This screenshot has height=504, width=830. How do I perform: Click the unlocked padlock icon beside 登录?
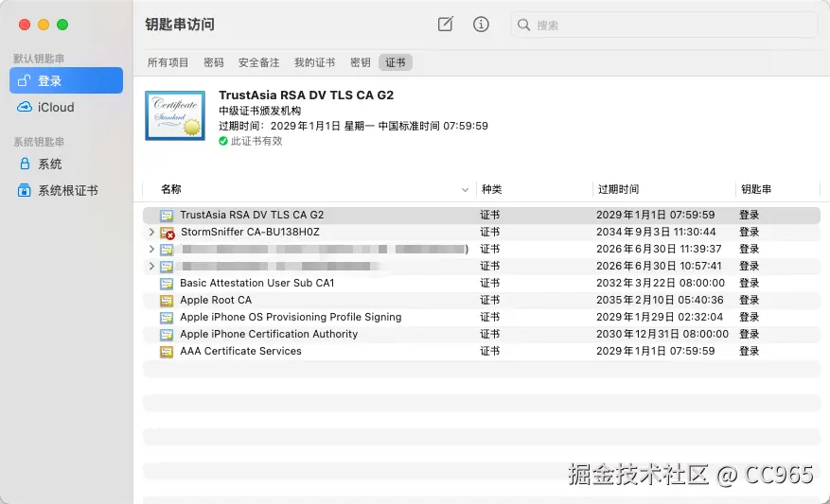tap(25, 80)
